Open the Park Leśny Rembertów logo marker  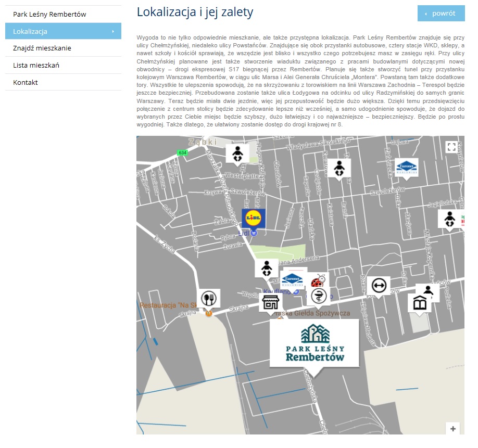(315, 344)
